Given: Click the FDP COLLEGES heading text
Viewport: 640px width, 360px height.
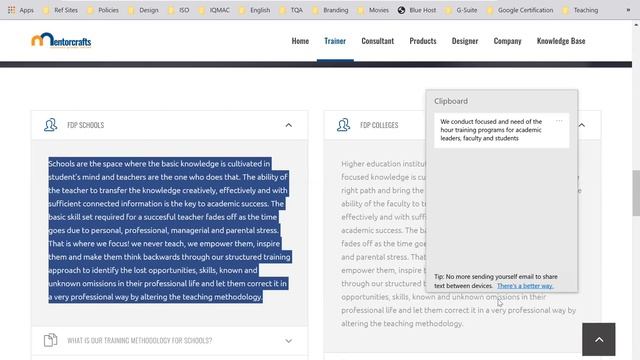Looking at the screenshot, I should click(x=379, y=125).
